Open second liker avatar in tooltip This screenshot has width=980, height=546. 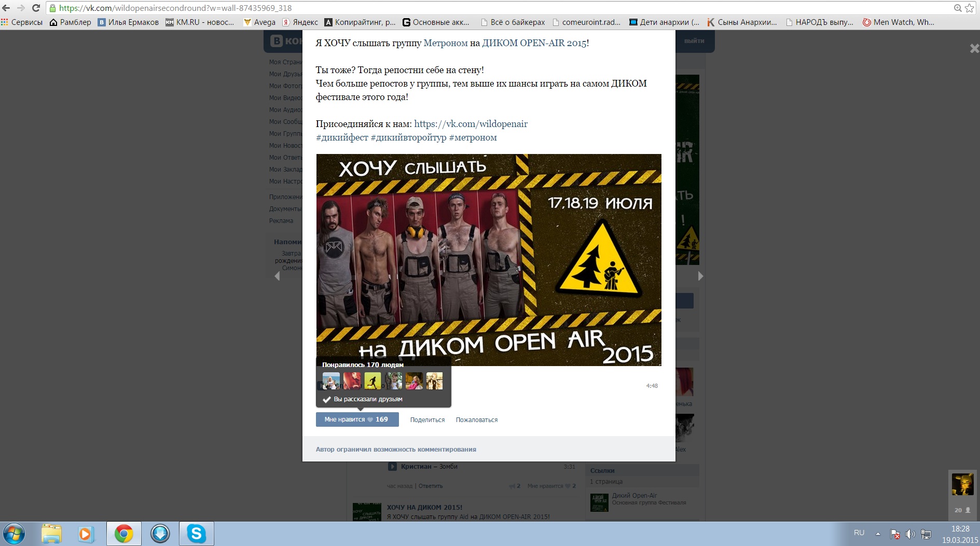(x=352, y=381)
